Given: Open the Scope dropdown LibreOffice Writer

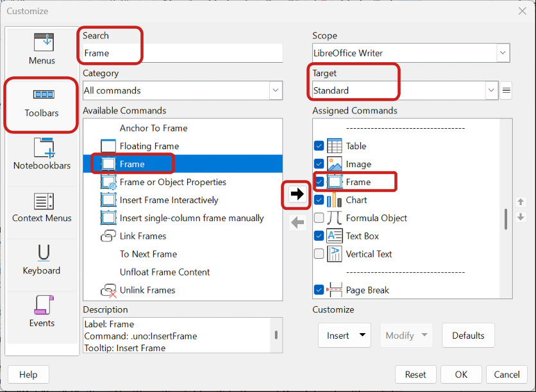Looking at the screenshot, I should click(411, 53).
